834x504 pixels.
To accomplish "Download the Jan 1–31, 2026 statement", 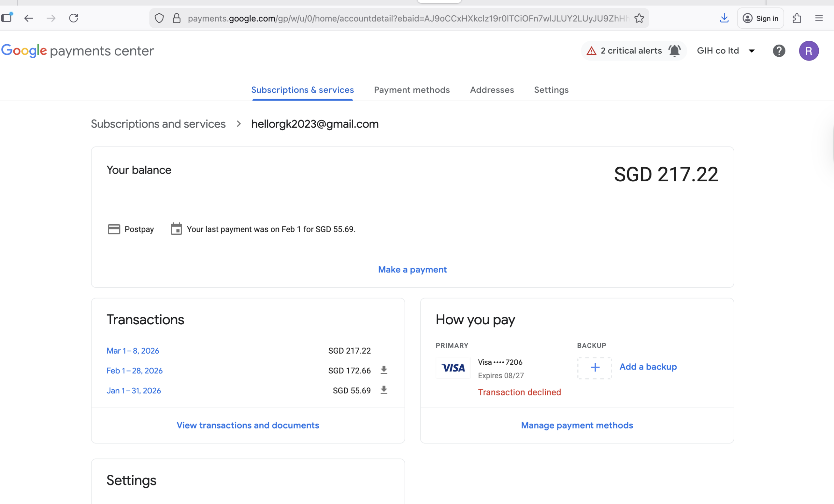I will (383, 390).
